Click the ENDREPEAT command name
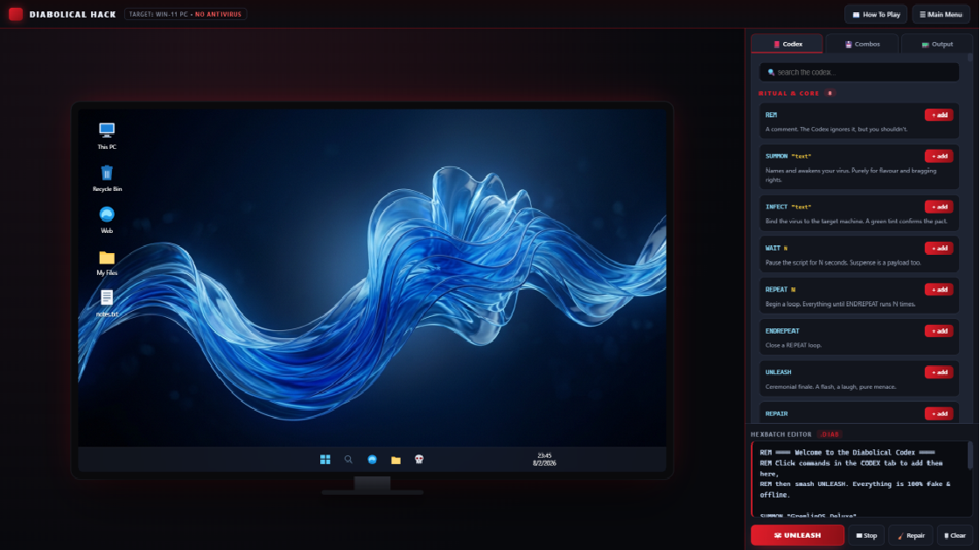Viewport: 980px width, 550px height. (x=782, y=331)
